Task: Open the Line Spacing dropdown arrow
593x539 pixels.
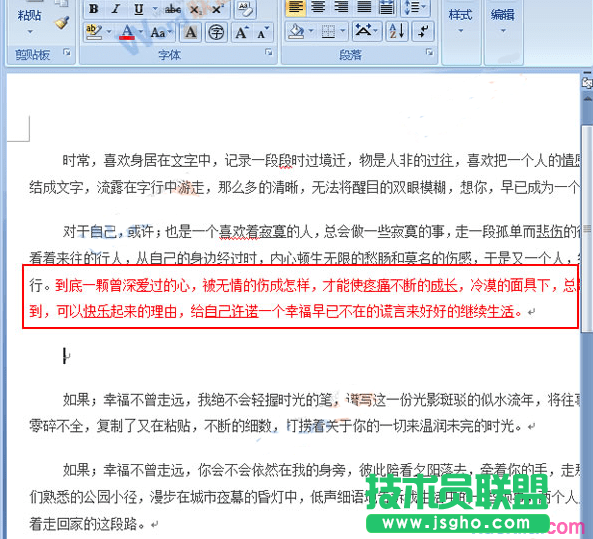Action: coord(424,7)
